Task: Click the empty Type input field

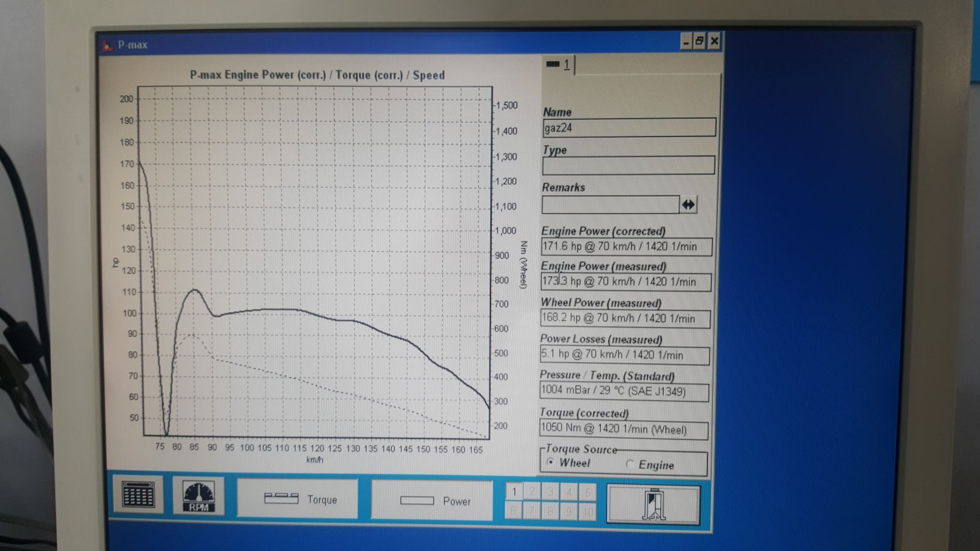Action: [x=628, y=165]
